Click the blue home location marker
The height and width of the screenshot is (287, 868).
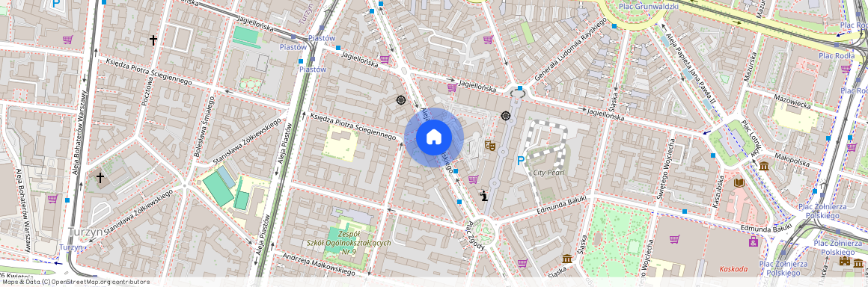point(434,137)
